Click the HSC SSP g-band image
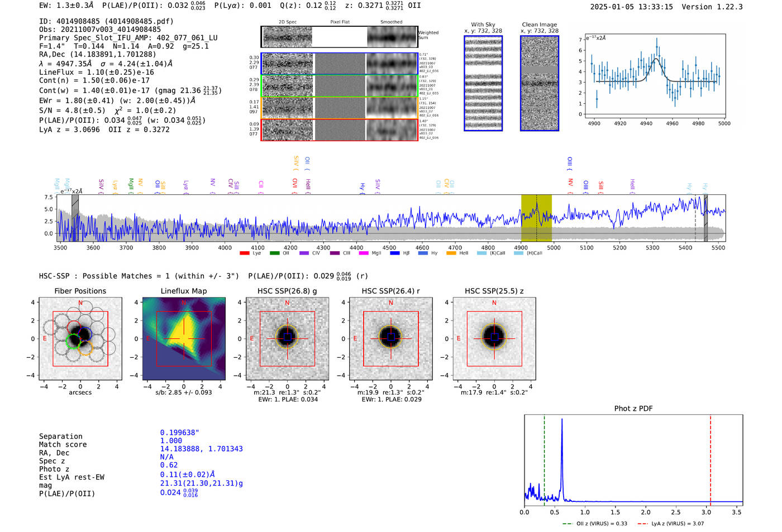The image size is (782, 532). coord(287,339)
